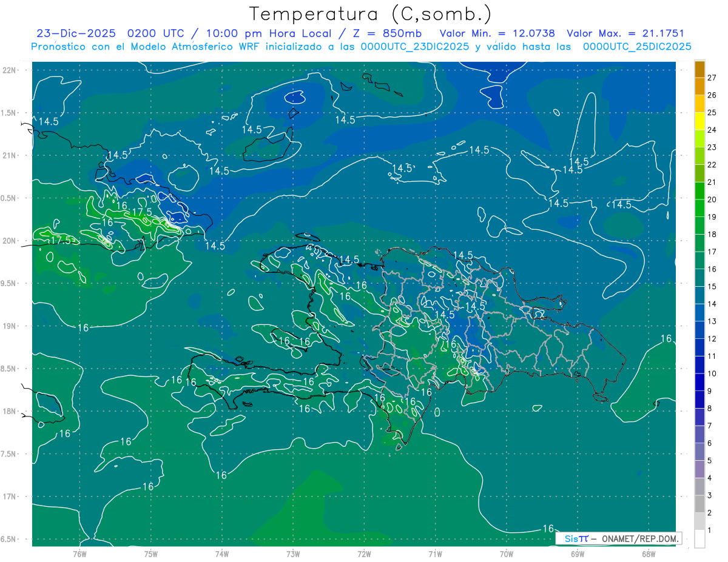Click the '19N' latitude axis label
Image resolution: width=728 pixels, height=562 pixels.
coord(10,326)
